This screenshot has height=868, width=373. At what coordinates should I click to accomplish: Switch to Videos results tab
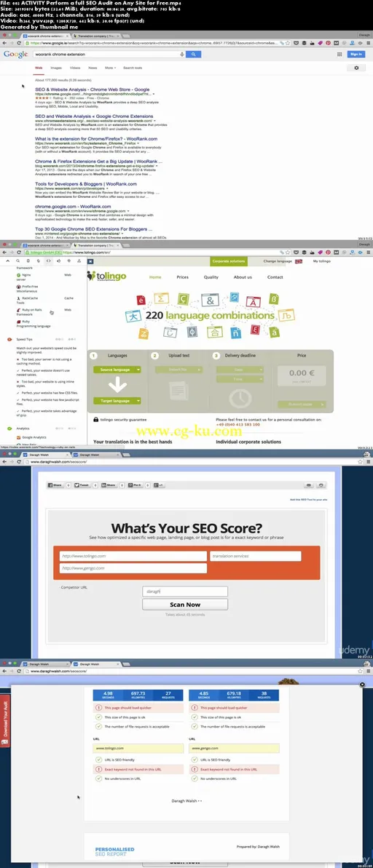[75, 68]
